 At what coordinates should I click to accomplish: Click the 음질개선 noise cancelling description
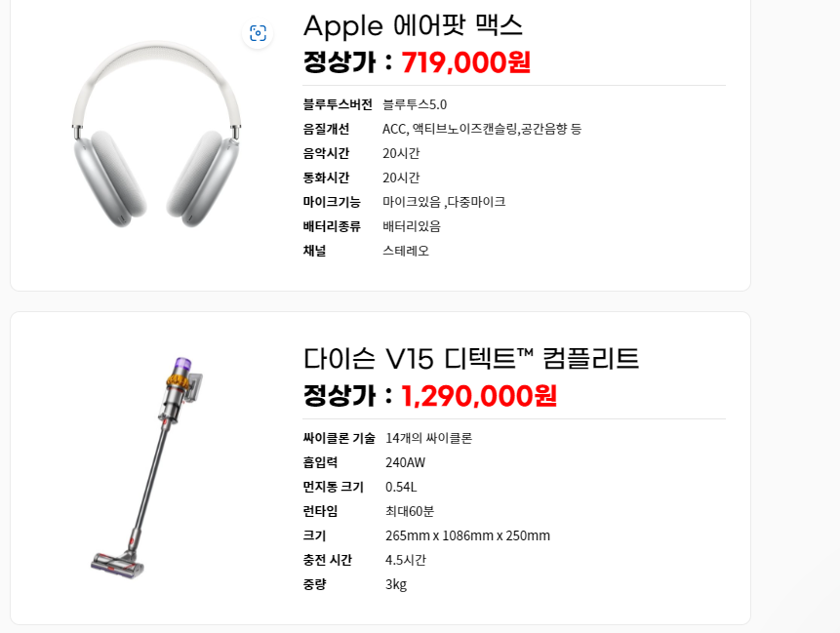pos(482,129)
